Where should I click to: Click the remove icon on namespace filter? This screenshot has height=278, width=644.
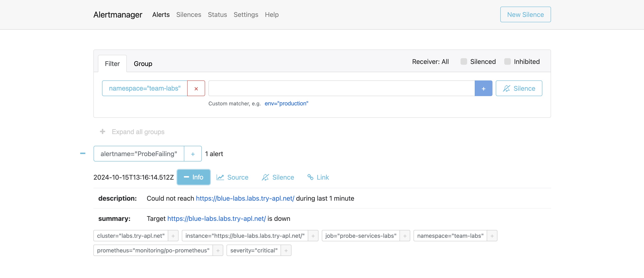[196, 88]
